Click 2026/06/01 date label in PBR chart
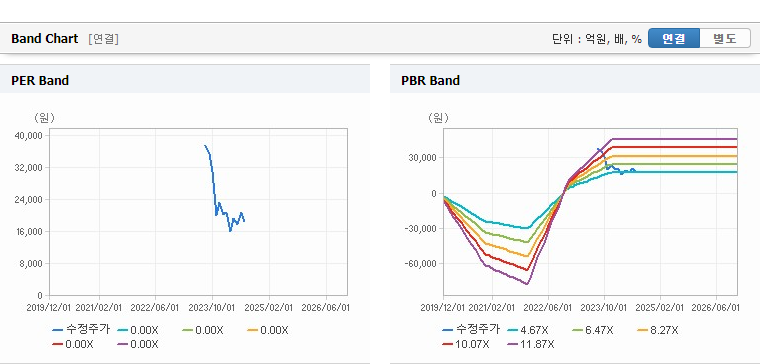This screenshot has width=760, height=364. click(x=715, y=307)
